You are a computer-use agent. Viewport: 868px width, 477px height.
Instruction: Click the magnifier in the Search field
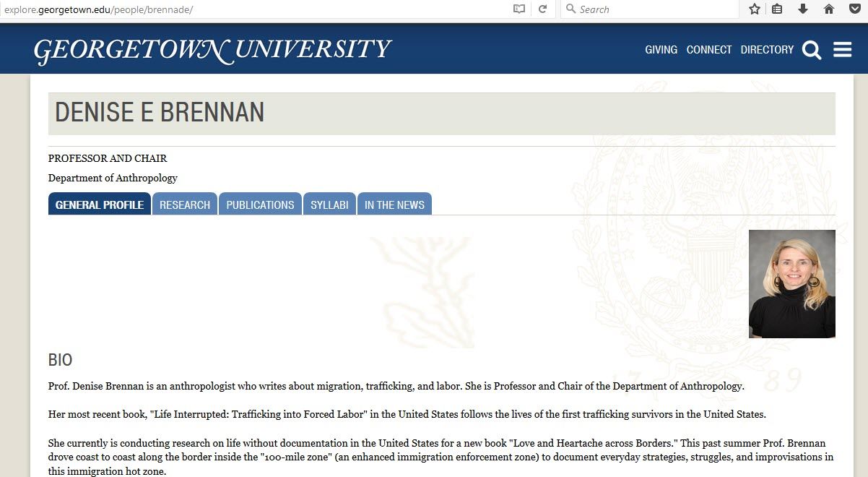pos(570,9)
